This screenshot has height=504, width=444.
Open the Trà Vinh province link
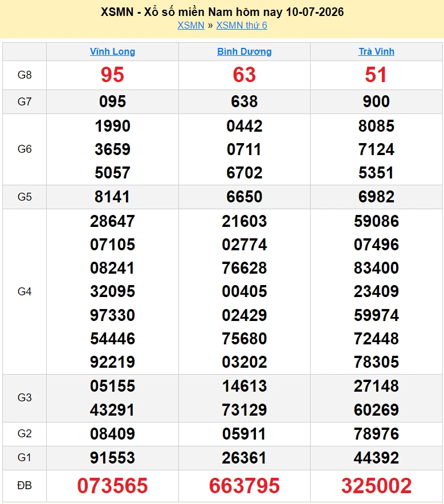point(377,51)
